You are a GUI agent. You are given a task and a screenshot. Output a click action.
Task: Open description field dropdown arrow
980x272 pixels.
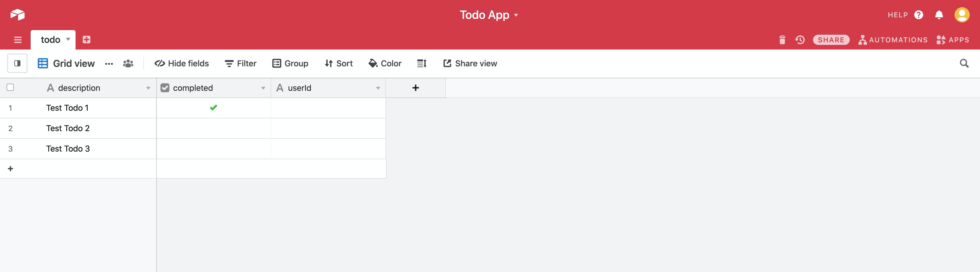[x=148, y=88]
